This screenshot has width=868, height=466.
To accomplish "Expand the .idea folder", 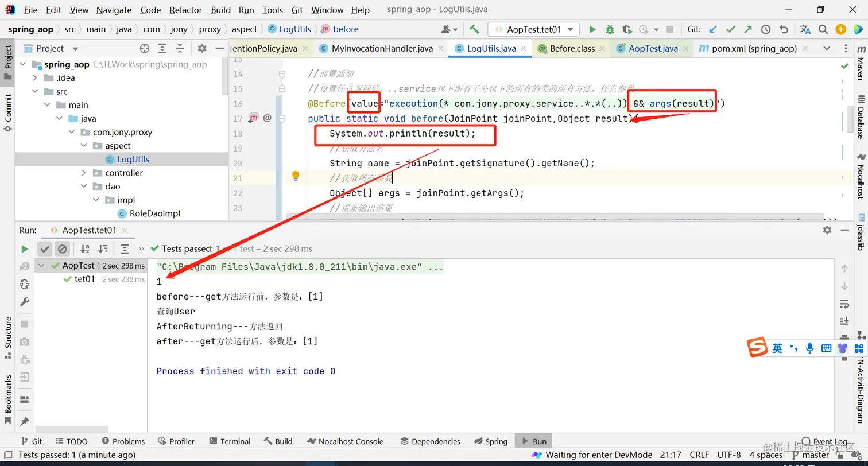I will [x=35, y=78].
